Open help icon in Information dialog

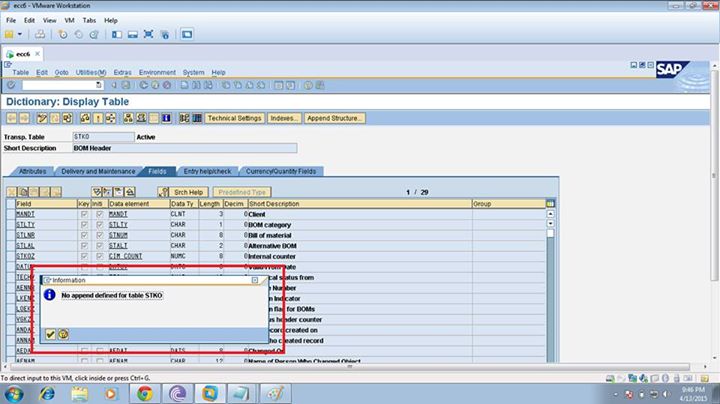pyautogui.click(x=63, y=334)
